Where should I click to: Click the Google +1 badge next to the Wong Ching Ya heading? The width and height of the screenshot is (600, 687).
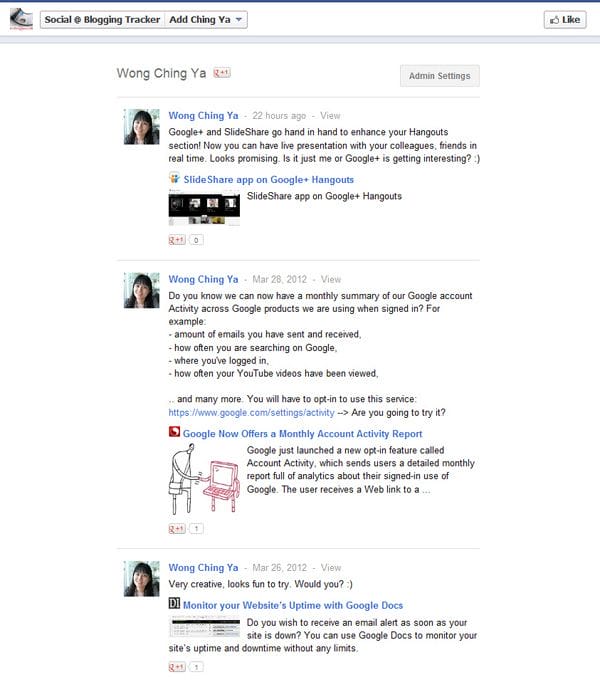pyautogui.click(x=222, y=73)
